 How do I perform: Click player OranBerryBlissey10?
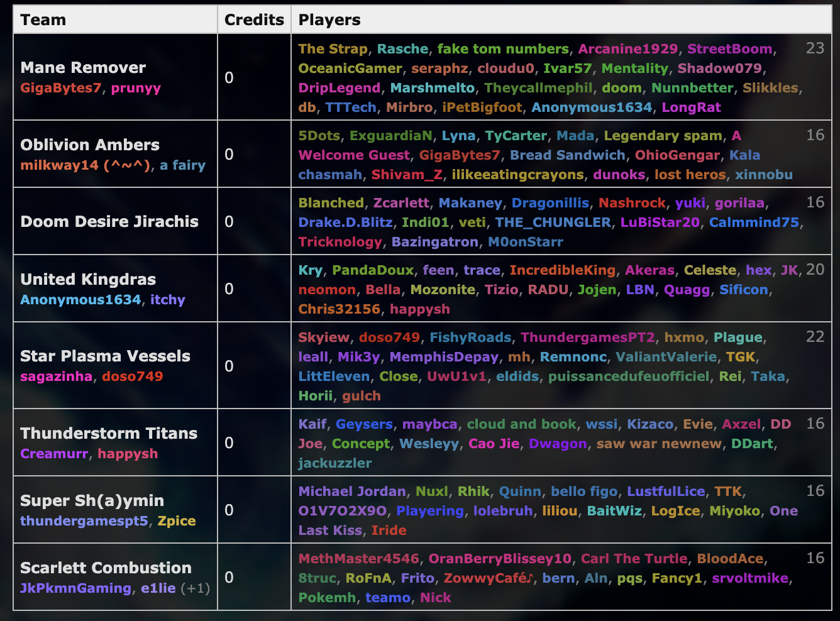500,559
